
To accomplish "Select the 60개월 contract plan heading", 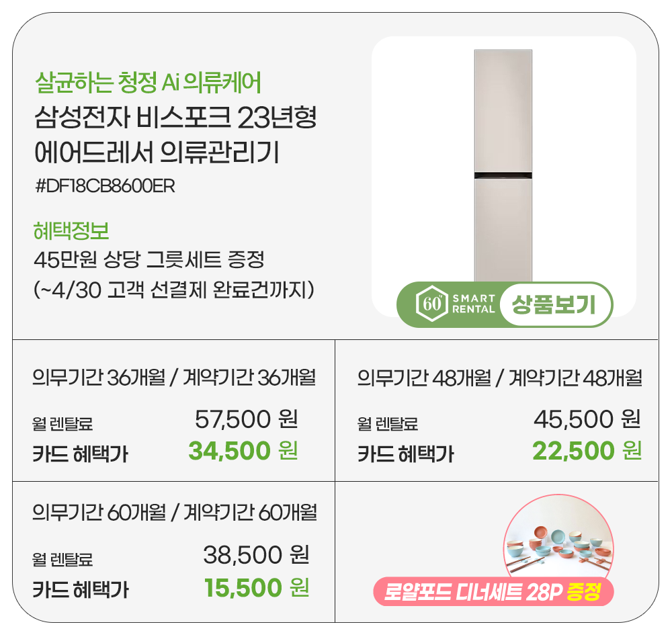I will pos(174,513).
